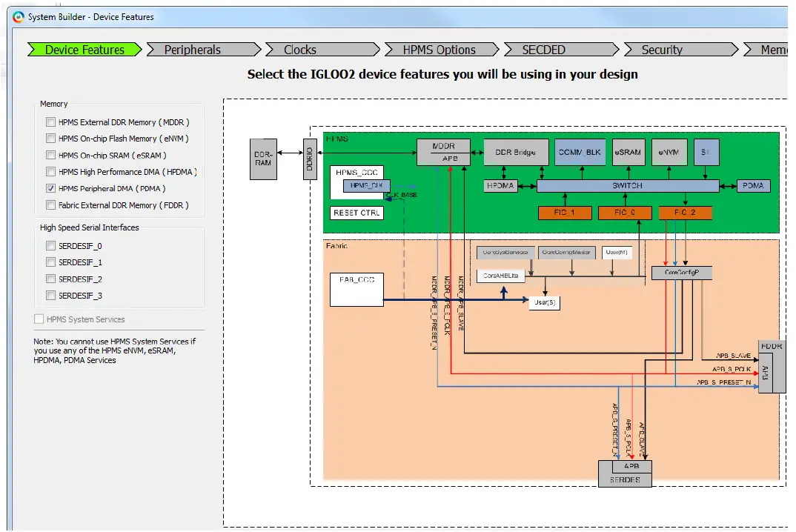Screen dimensions: 796x532
Task: Click the RESET CTRL block
Action: tap(356, 213)
